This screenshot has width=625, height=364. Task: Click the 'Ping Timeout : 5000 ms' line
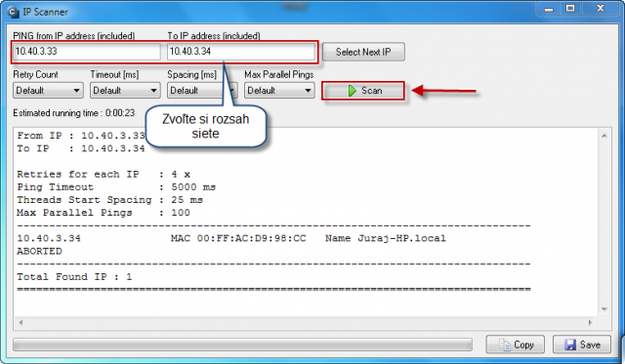tap(116, 187)
